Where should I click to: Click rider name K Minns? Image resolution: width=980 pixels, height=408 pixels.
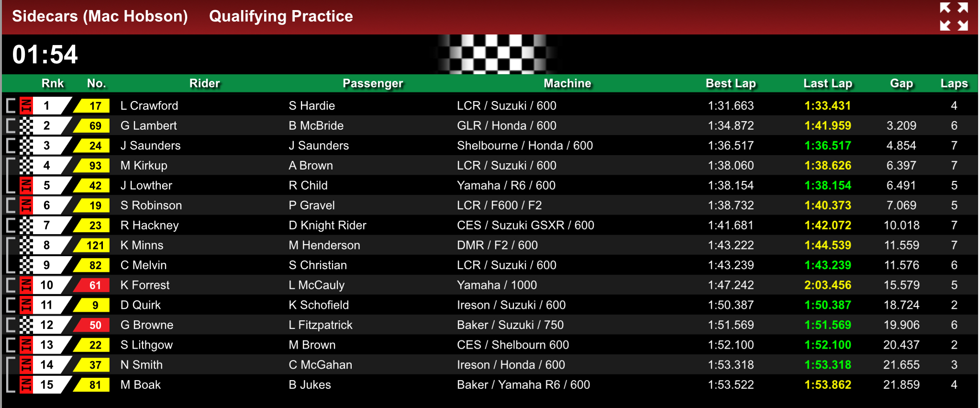click(142, 245)
